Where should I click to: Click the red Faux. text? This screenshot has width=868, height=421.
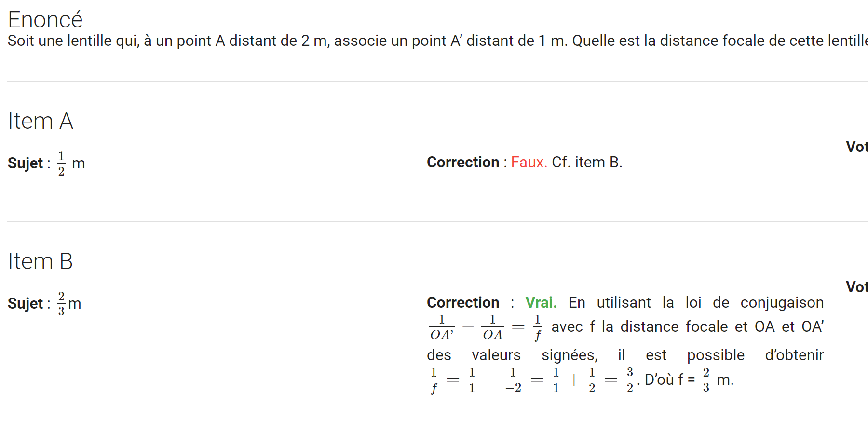[529, 162]
